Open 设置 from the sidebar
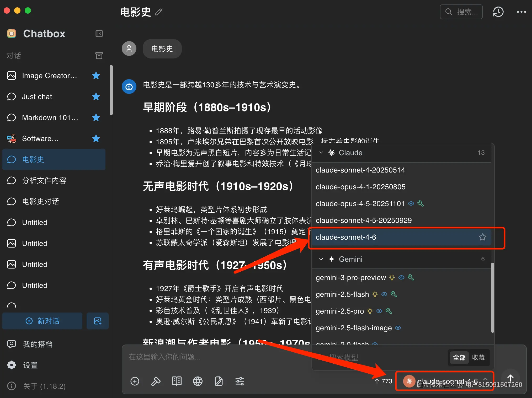The height and width of the screenshot is (398, 532). (x=30, y=365)
